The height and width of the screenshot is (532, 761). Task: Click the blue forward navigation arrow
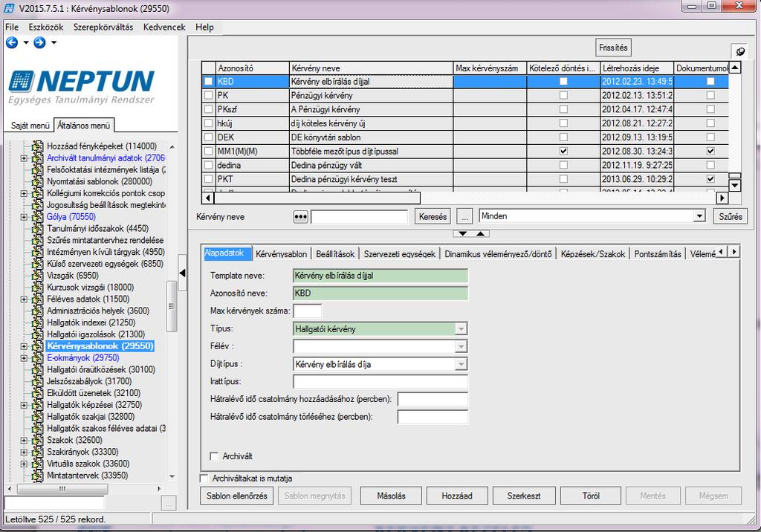[x=40, y=42]
